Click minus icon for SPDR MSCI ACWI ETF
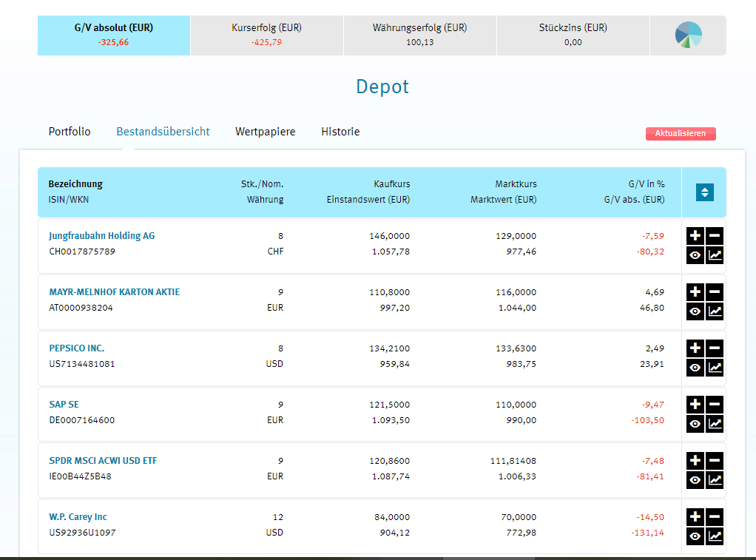This screenshot has width=756, height=560. click(715, 461)
